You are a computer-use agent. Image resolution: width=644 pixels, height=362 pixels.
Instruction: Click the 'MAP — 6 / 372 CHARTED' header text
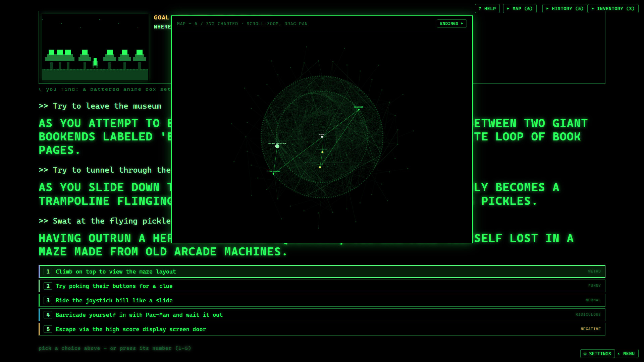click(207, 24)
